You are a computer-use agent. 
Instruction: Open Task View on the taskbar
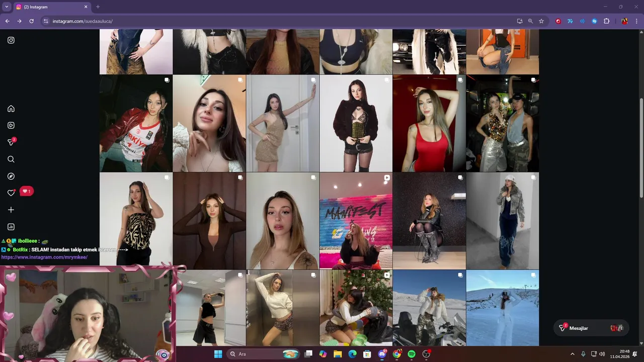click(308, 354)
